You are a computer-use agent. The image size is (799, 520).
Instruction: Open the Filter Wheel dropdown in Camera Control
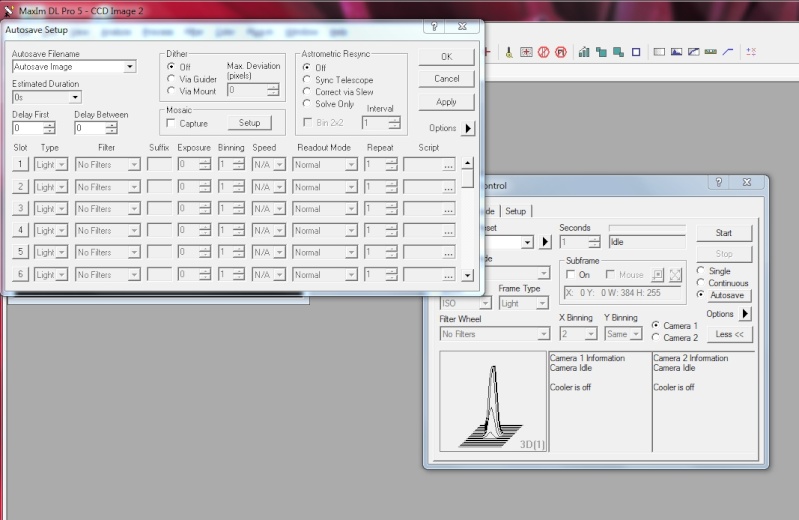(x=544, y=334)
